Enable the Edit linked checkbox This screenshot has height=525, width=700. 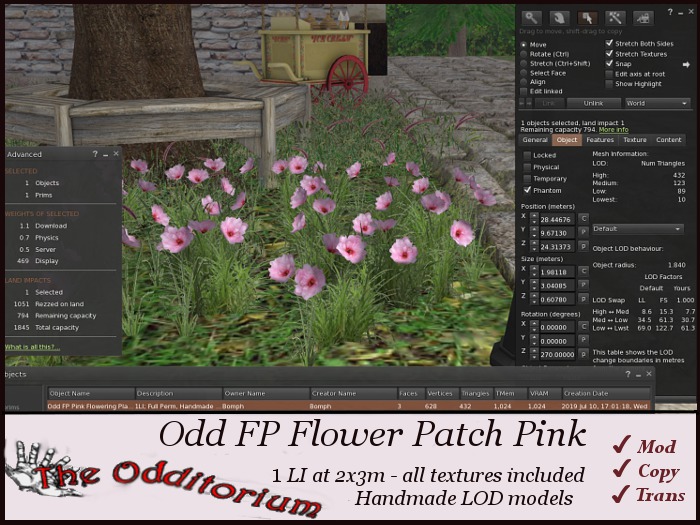524,92
